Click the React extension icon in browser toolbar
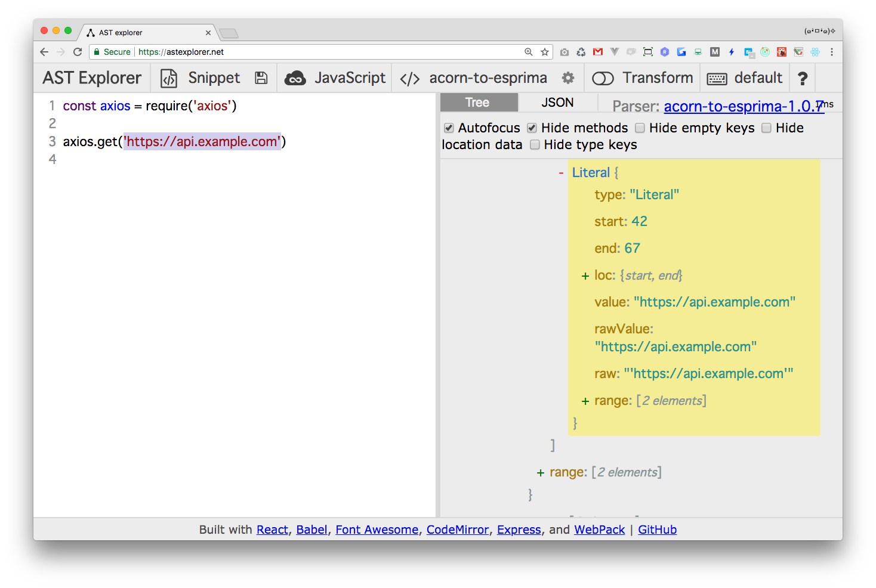 click(815, 52)
